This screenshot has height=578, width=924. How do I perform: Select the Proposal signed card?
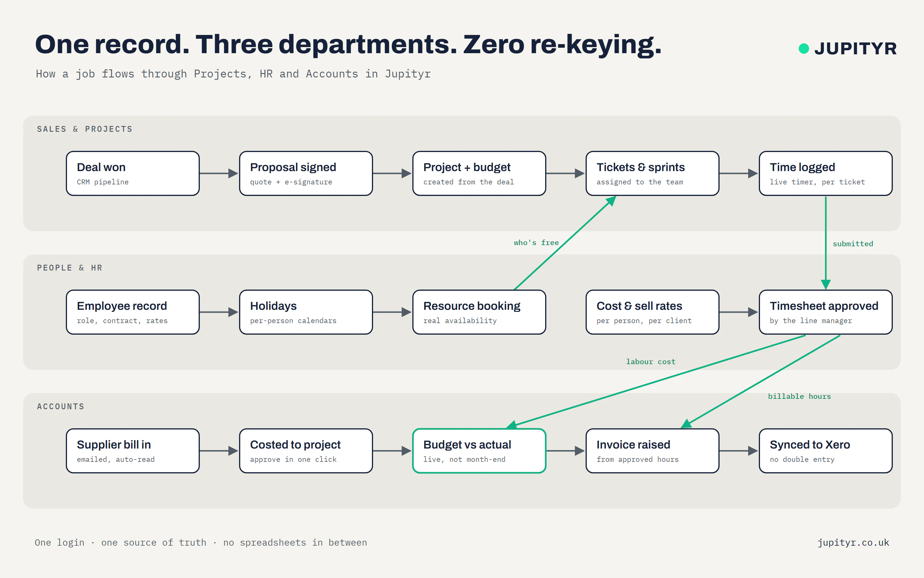[306, 174]
